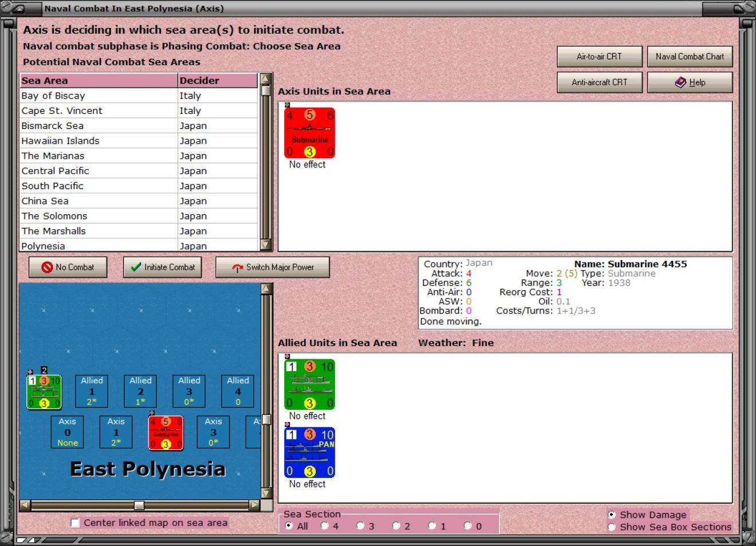The image size is (756, 546).
Task: Click the Allied 4 sea box on the map
Action: (238, 391)
